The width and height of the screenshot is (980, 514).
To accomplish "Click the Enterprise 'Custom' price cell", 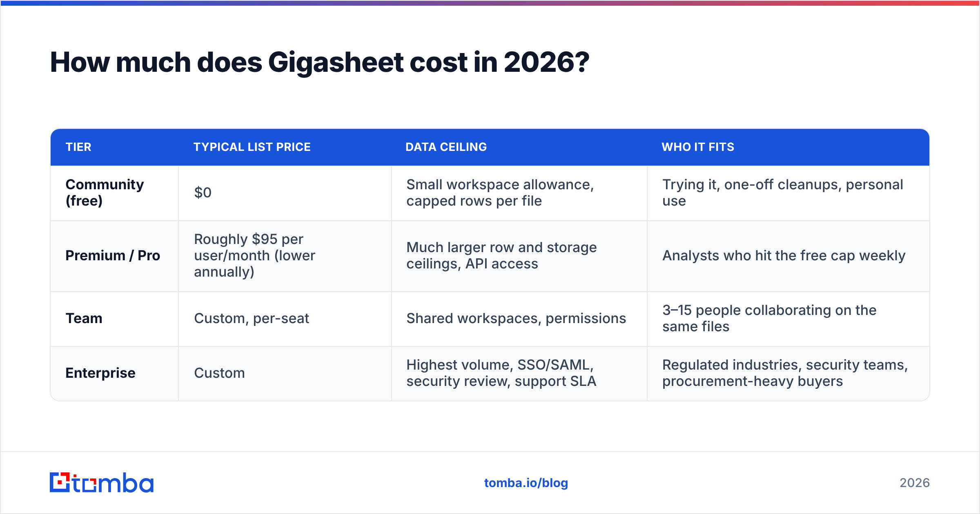I will pos(285,373).
